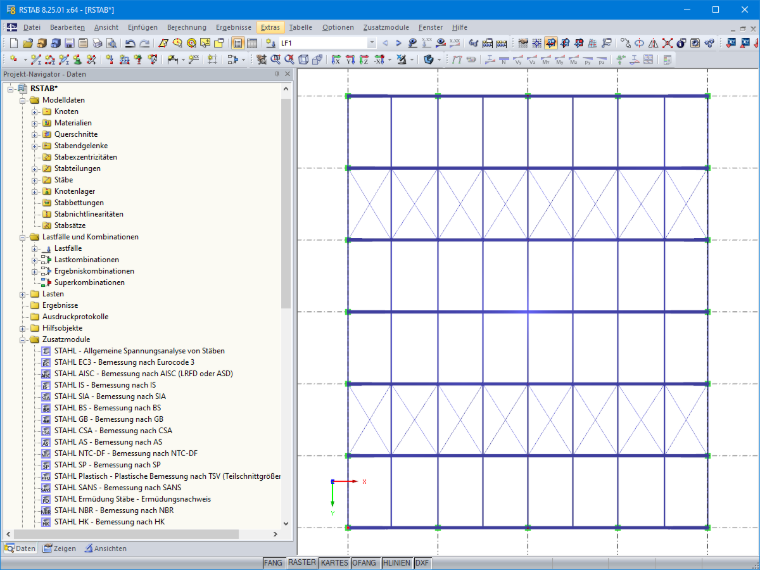Viewport: 760px width, 570px height.
Task: Toggle HLINIEN guidelines in status bar
Action: pyautogui.click(x=397, y=563)
